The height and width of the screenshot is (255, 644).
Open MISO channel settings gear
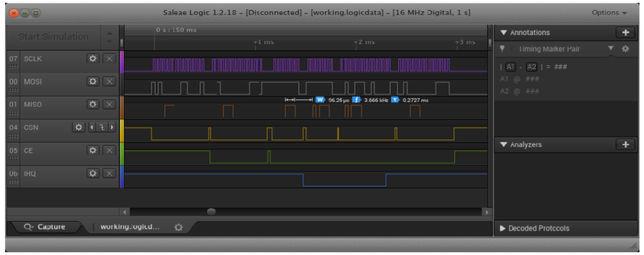(x=93, y=105)
